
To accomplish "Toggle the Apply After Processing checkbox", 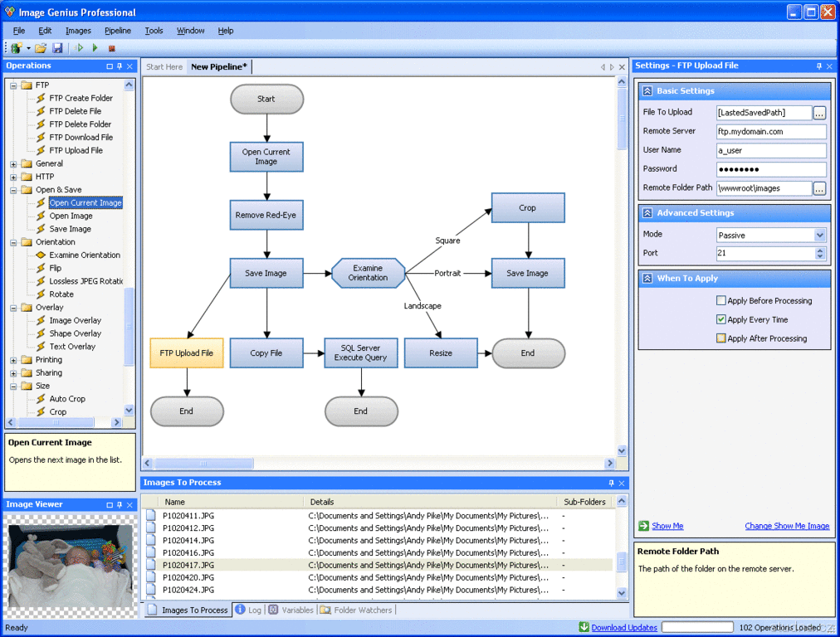I will tap(720, 338).
